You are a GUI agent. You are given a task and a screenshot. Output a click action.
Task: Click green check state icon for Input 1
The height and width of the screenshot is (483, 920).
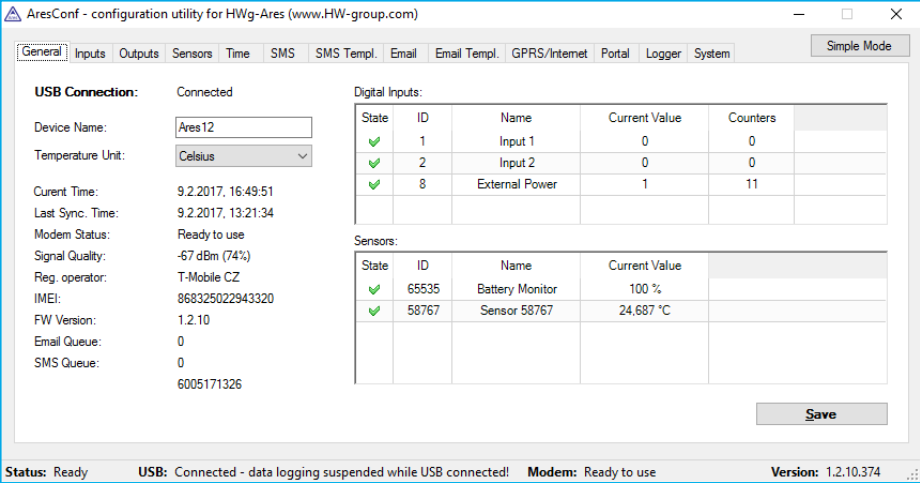point(374,142)
